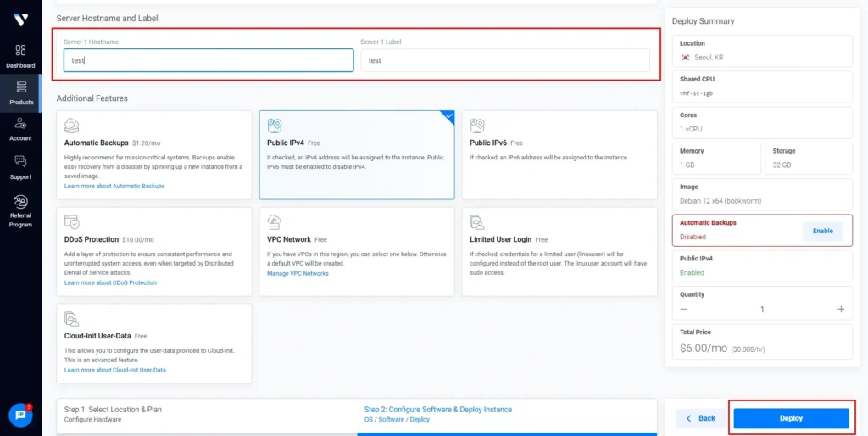The height and width of the screenshot is (436, 868).
Task: Open the Dashboard sidebar item
Action: tap(20, 57)
